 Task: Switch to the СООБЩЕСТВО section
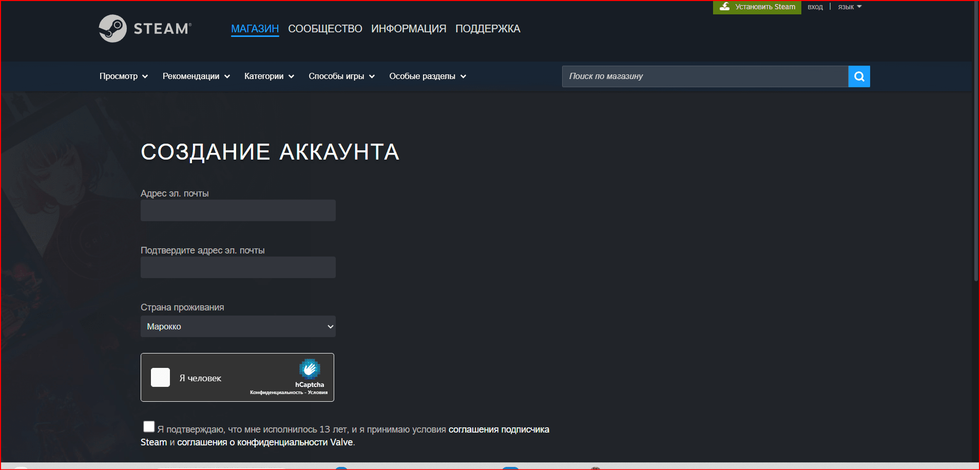(x=325, y=29)
